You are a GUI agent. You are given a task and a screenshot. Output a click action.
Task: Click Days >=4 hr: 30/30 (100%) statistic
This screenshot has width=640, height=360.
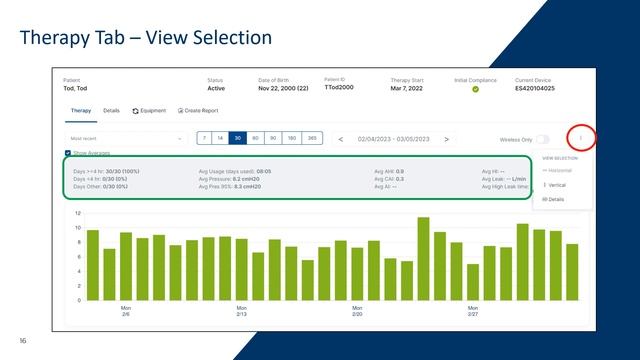[x=106, y=171]
